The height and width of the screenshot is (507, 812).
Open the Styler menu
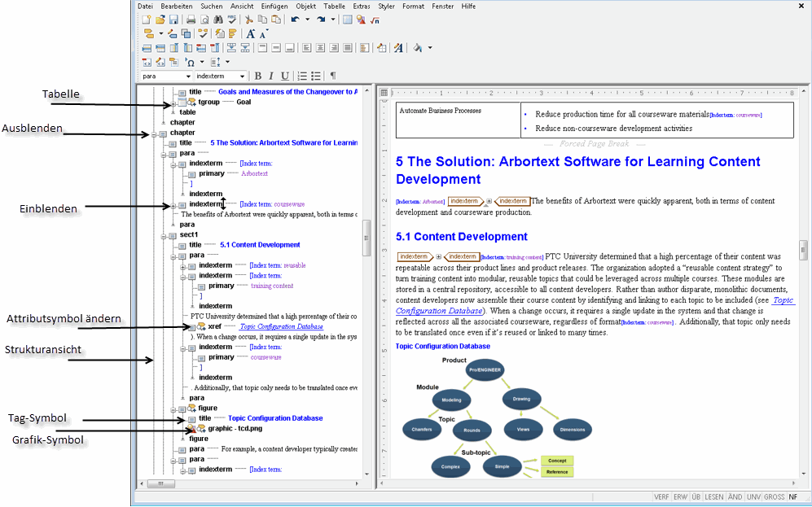[x=386, y=7]
